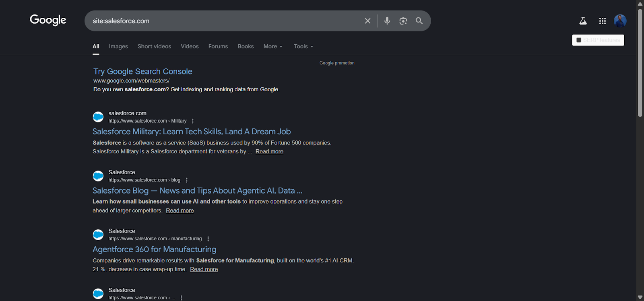Click www.google.com/webmasters/ URL text

131,81
